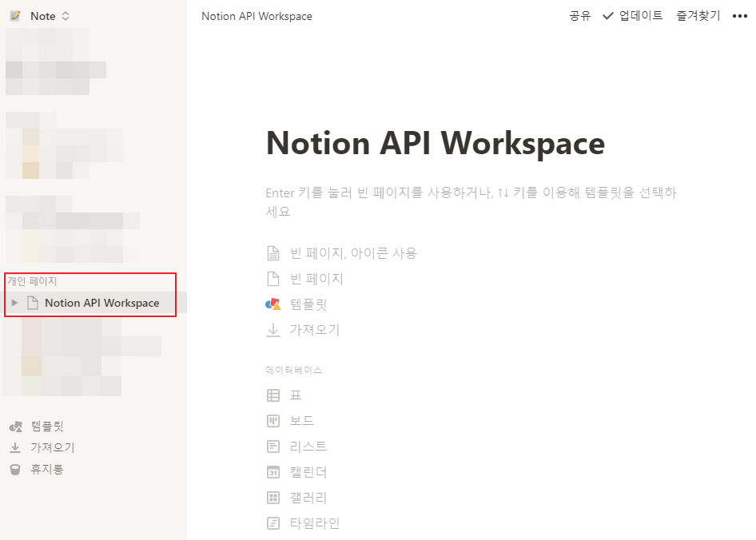Image resolution: width=756 pixels, height=540 pixels.
Task: Add page to 즐겨찾기 favorites
Action: tap(698, 16)
